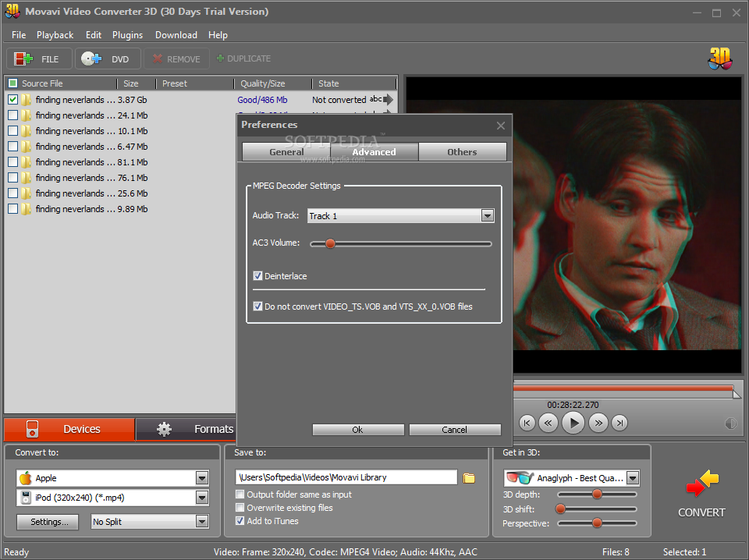Click the add FILE button icon

pos(23,58)
